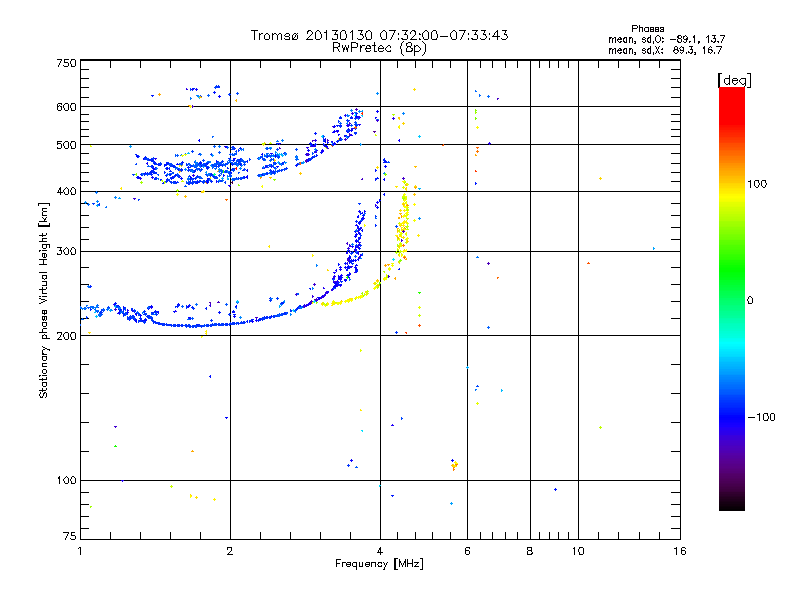Viewport: 800px width, 600px height.
Task: Click the y-axis tick label '750'
Action: point(66,63)
